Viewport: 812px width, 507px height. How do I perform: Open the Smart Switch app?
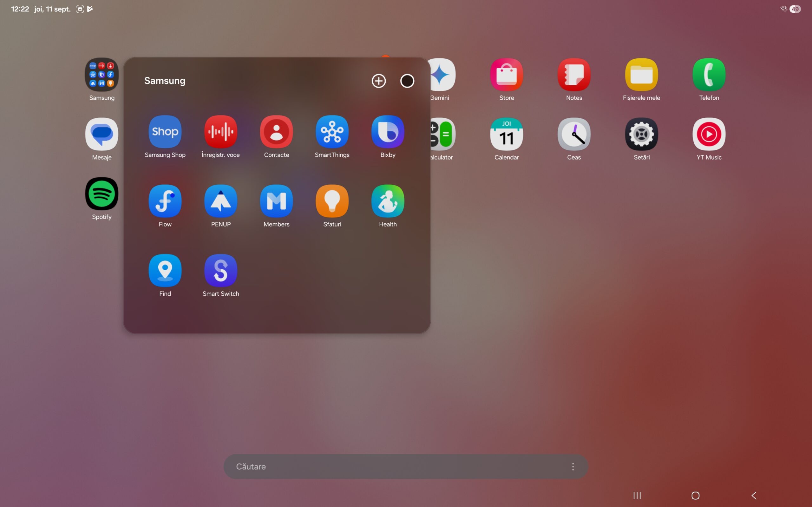220,271
